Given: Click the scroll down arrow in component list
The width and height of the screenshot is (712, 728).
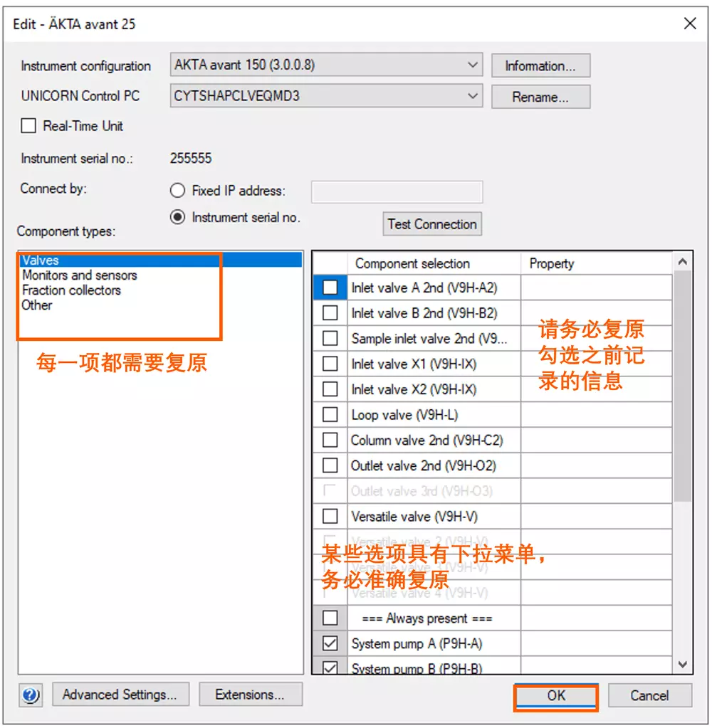Looking at the screenshot, I should 683,665.
